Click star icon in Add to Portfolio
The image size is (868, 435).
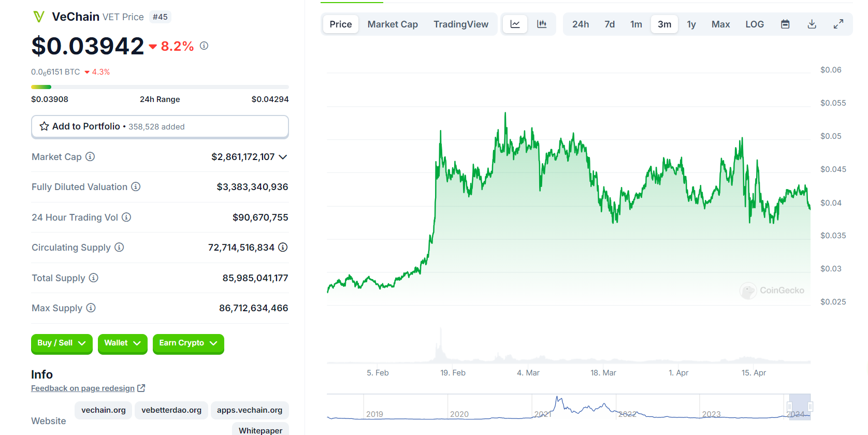pyautogui.click(x=45, y=126)
